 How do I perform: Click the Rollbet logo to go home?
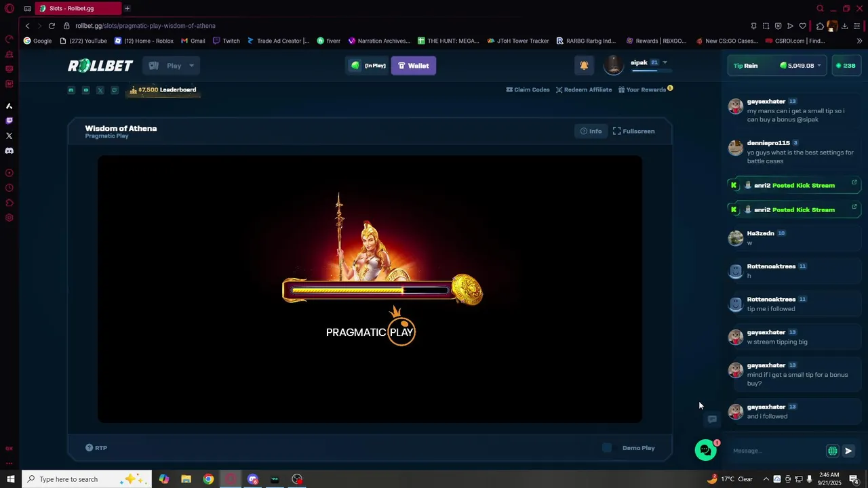(100, 66)
